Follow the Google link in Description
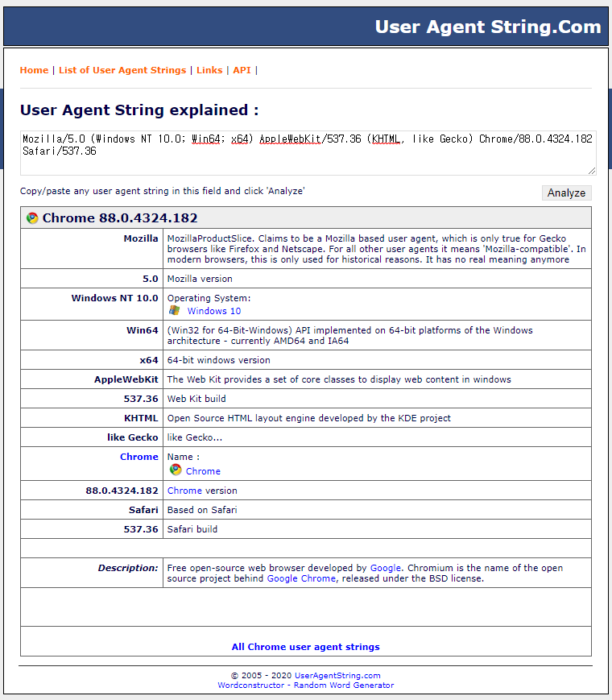 [x=386, y=568]
